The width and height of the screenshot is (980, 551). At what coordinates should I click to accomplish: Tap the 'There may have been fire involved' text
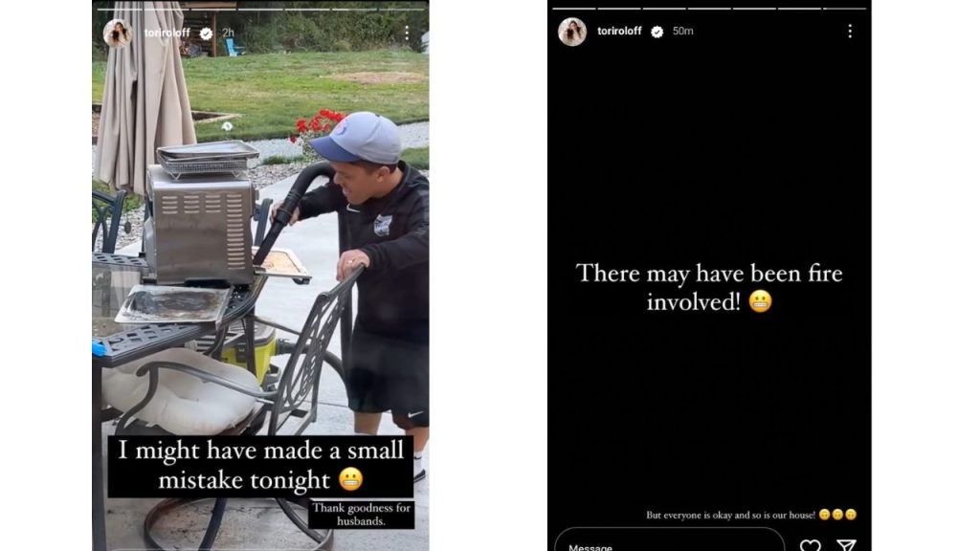point(709,287)
